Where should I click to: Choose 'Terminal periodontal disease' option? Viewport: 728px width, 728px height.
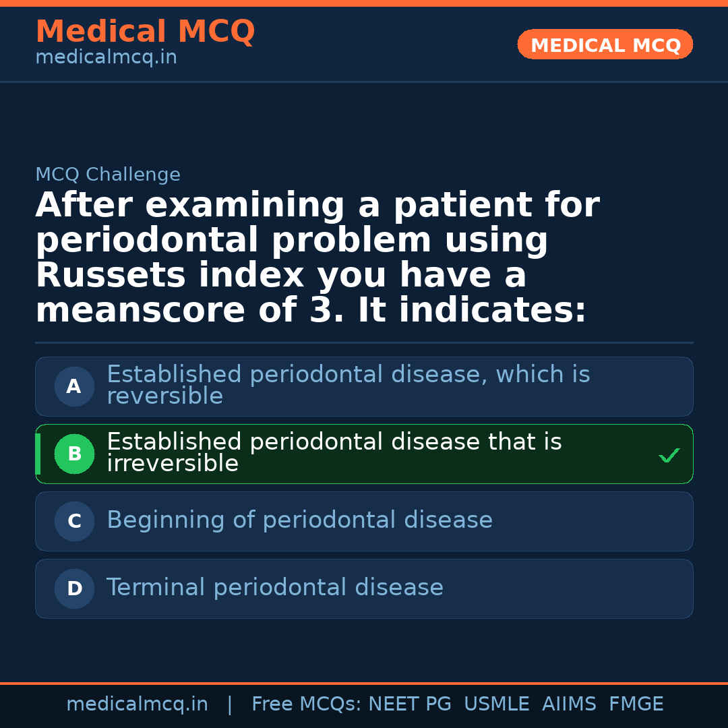(274, 588)
